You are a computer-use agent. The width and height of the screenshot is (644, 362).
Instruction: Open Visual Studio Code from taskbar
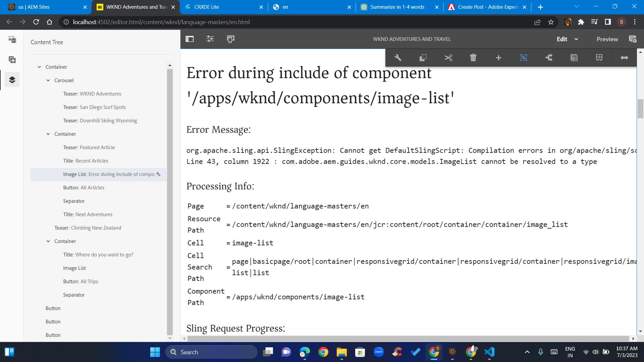(489, 352)
